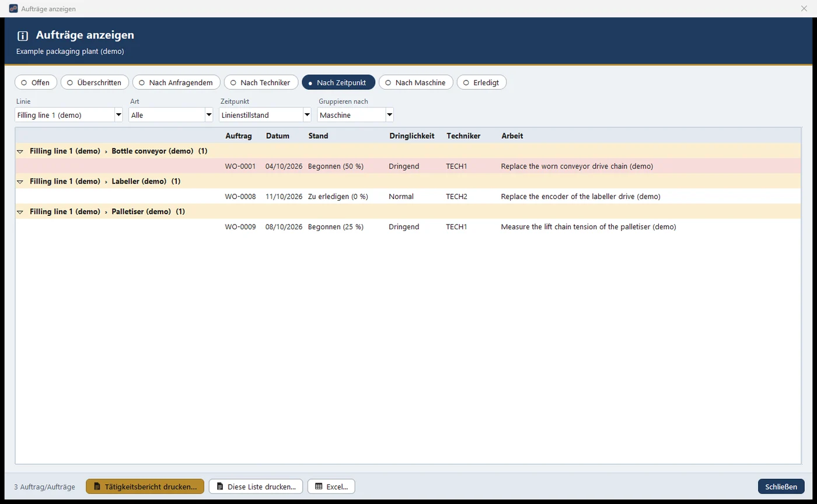Image resolution: width=817 pixels, height=504 pixels.
Task: Sort by the Stand column header
Action: (x=319, y=136)
